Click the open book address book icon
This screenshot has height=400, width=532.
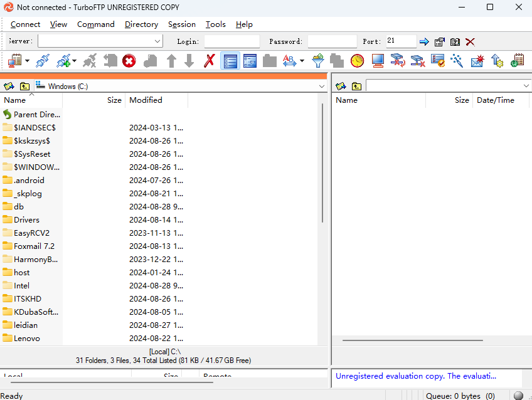tap(455, 42)
